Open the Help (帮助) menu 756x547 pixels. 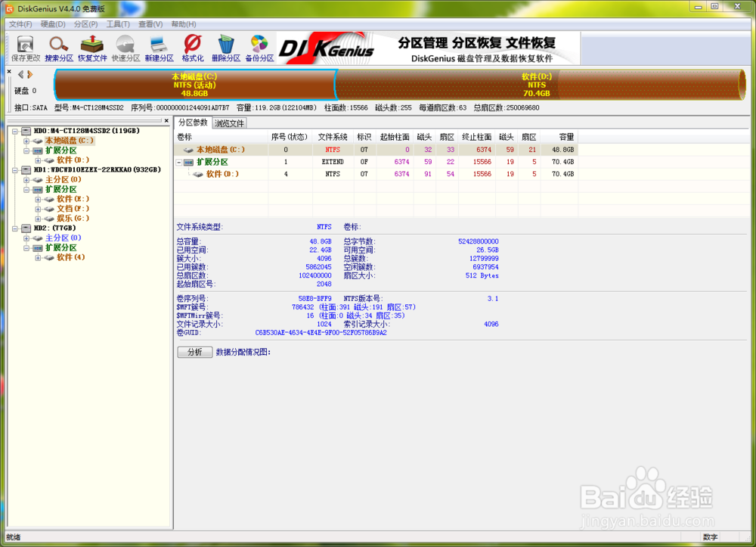coord(184,24)
